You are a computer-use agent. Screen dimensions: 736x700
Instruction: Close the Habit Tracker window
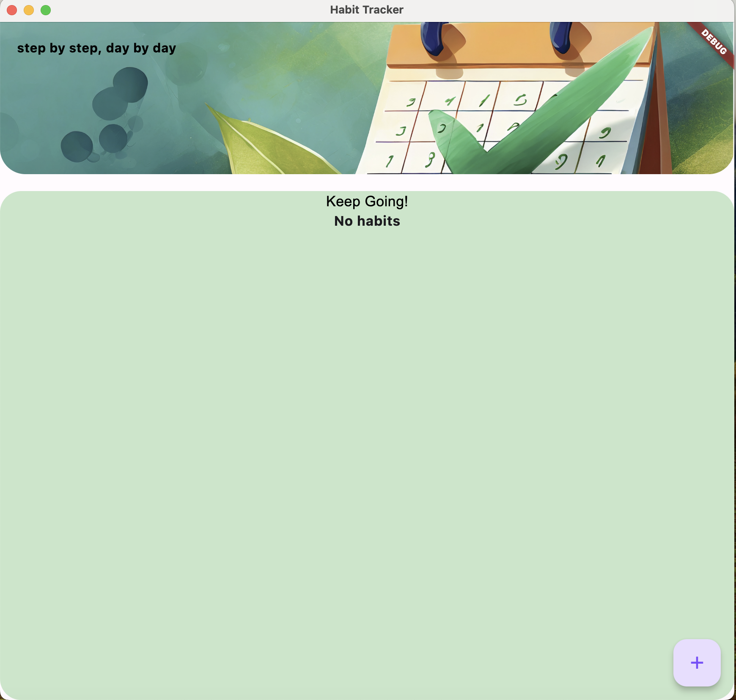click(x=12, y=10)
